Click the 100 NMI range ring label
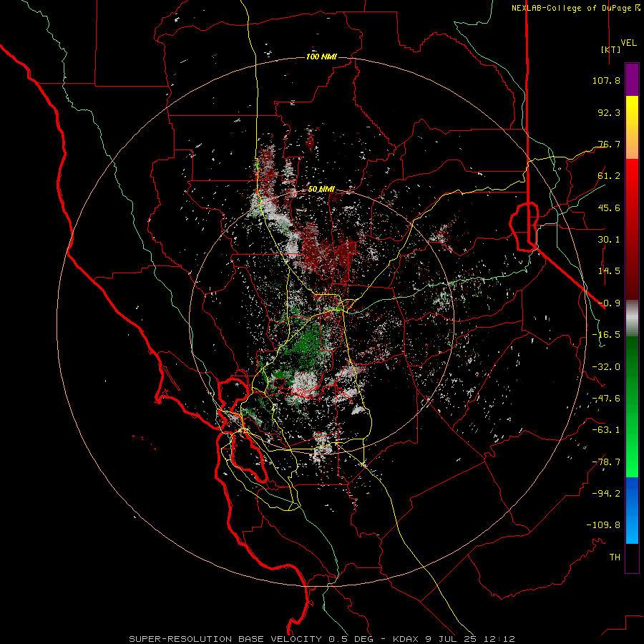This screenshot has width=644, height=644. coord(321,57)
